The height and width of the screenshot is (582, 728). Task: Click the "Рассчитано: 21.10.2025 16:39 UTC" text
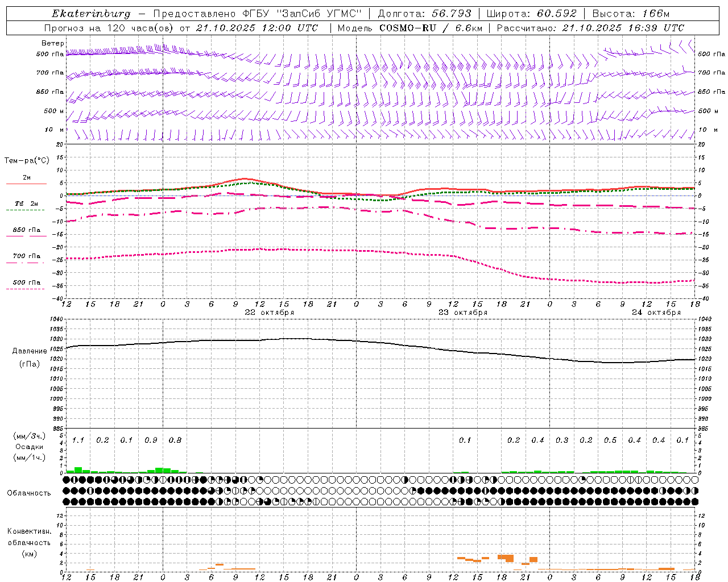(590, 28)
